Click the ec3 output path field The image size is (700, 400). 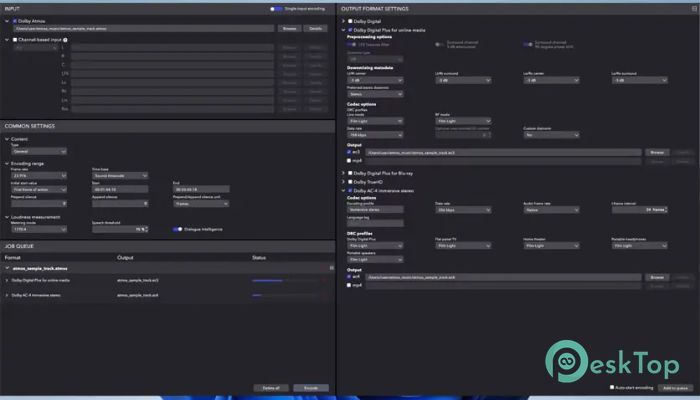[x=504, y=152]
